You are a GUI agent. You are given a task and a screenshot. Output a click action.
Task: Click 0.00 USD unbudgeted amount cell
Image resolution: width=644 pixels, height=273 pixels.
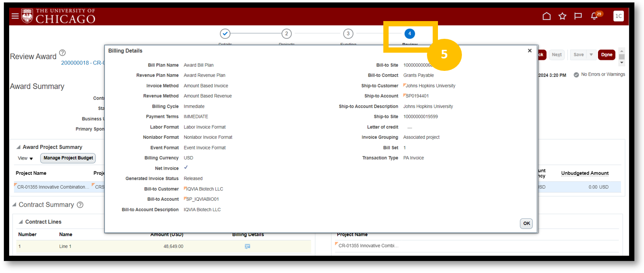click(x=598, y=187)
